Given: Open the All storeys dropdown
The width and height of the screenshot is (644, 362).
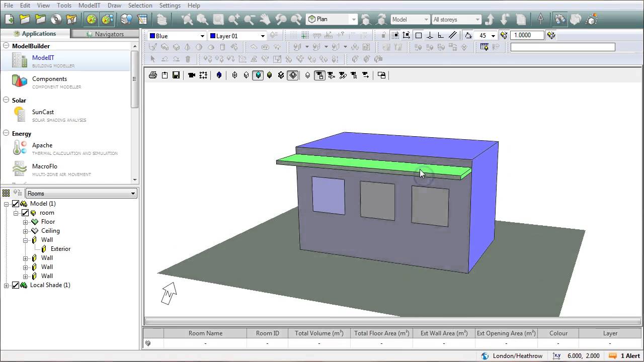Looking at the screenshot, I should pyautogui.click(x=477, y=20).
